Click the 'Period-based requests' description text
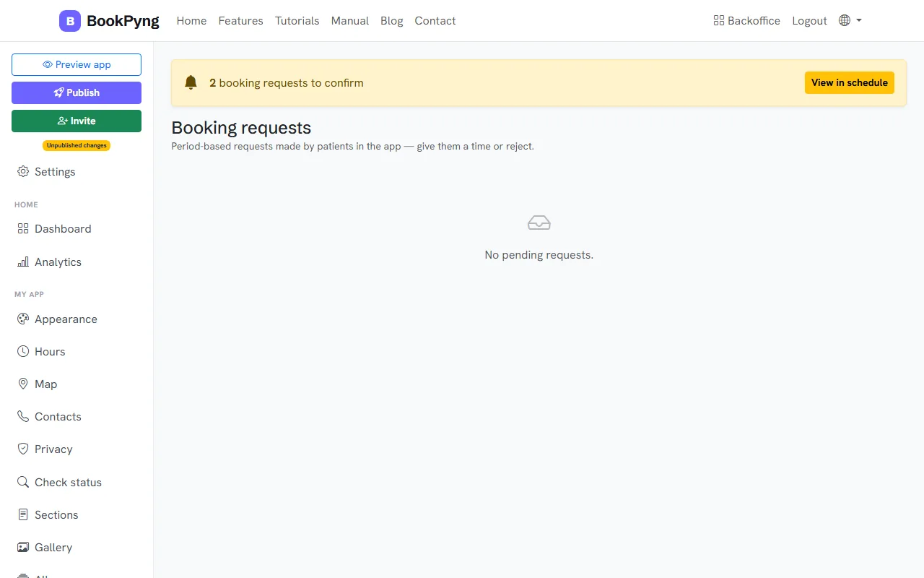The height and width of the screenshot is (578, 924). [352, 146]
